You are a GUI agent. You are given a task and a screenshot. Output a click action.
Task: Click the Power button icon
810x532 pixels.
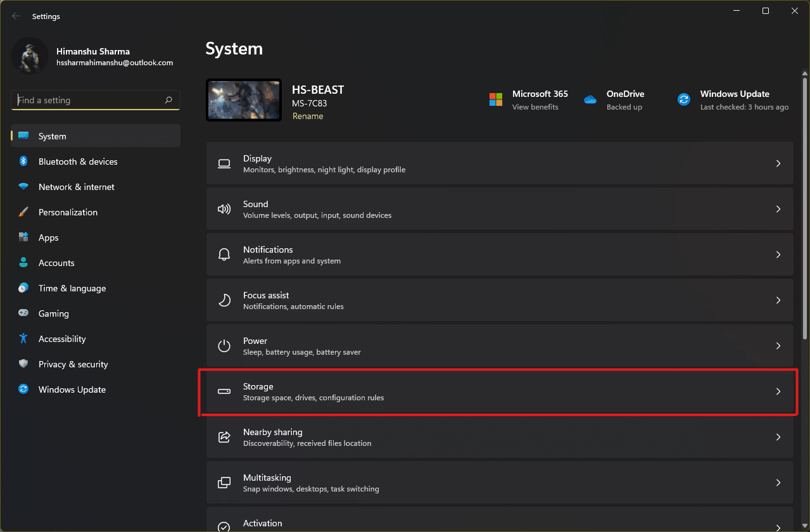click(x=224, y=346)
